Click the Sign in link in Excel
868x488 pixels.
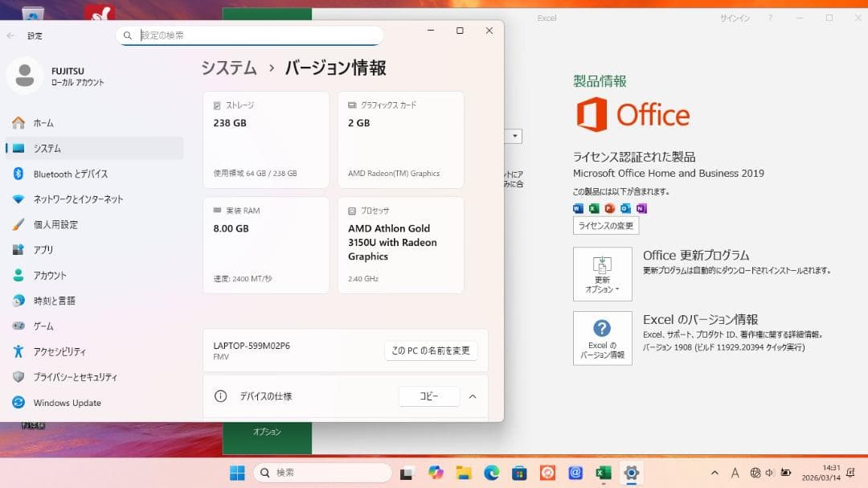pyautogui.click(x=735, y=18)
